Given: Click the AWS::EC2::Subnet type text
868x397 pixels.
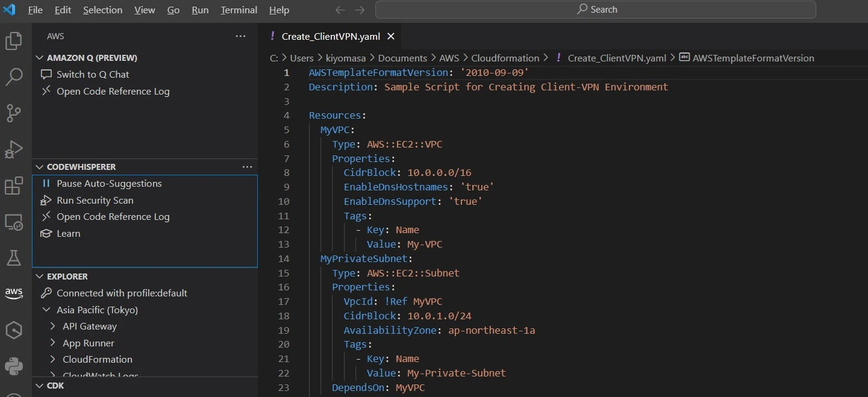Looking at the screenshot, I should coord(413,273).
